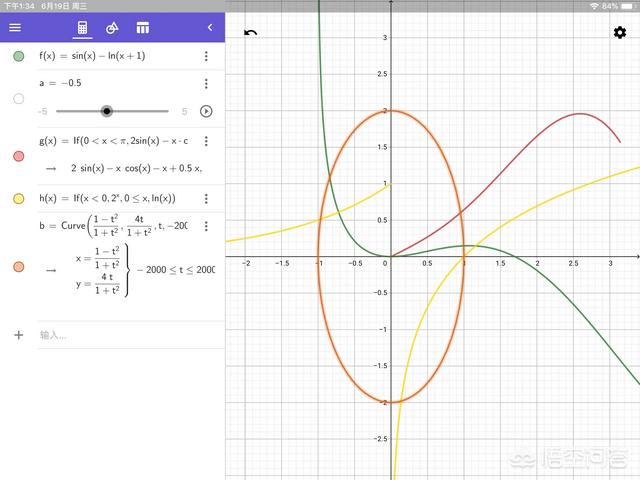Image resolution: width=640 pixels, height=480 pixels.
Task: Open graphics view settings gear
Action: click(620, 33)
